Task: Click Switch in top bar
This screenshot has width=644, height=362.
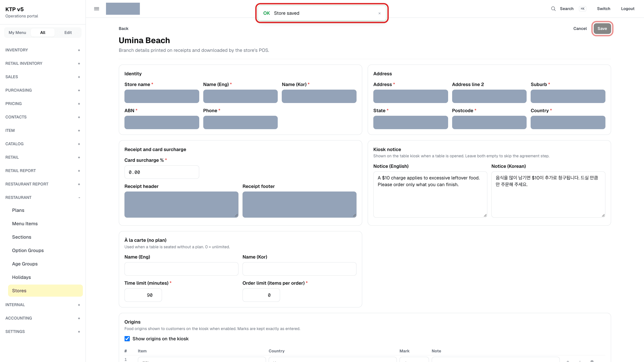Action: [x=604, y=9]
